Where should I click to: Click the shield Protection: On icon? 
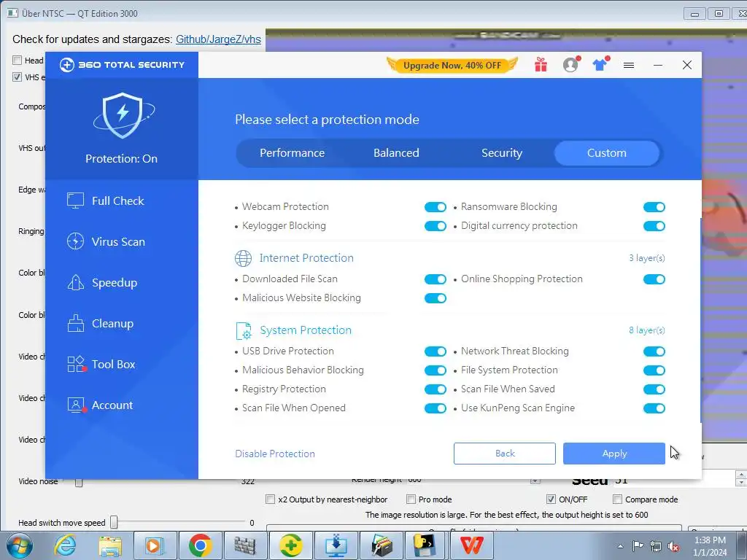click(x=123, y=115)
